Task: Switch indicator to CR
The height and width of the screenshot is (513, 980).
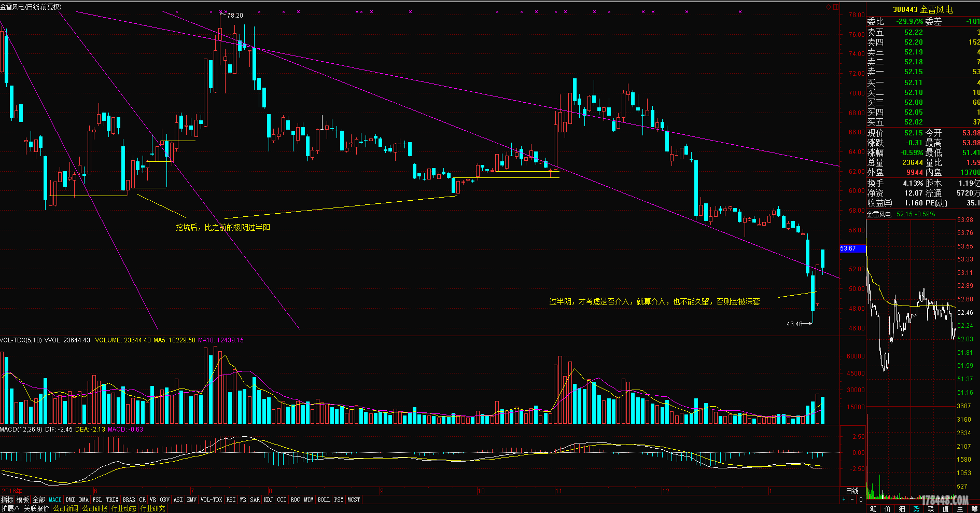Action: tap(143, 500)
